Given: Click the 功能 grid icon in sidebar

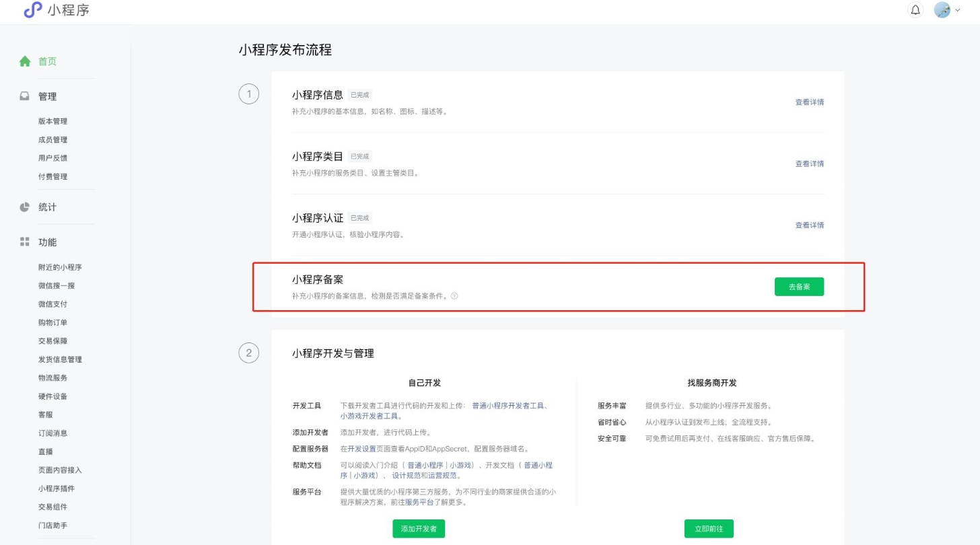Looking at the screenshot, I should 25,242.
